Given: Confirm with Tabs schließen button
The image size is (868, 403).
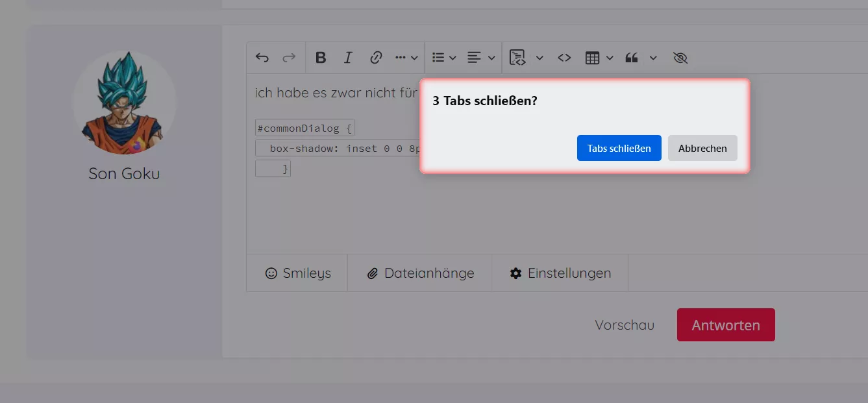Looking at the screenshot, I should tap(619, 148).
